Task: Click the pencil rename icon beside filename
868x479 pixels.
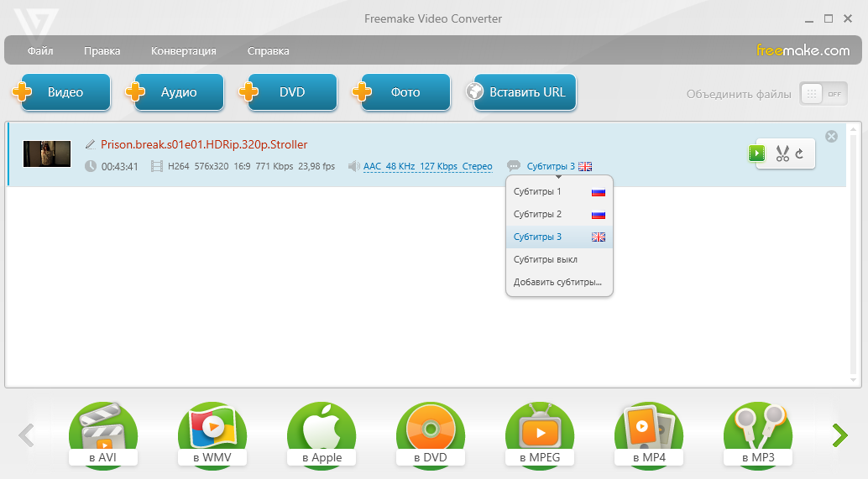Action: coord(90,144)
